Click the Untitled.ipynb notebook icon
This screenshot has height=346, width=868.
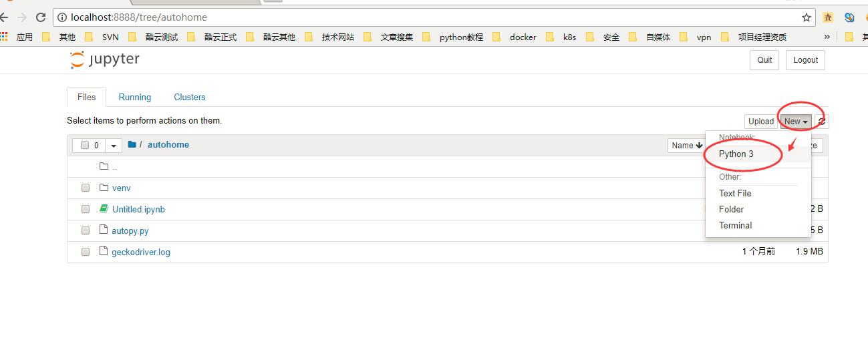click(104, 209)
